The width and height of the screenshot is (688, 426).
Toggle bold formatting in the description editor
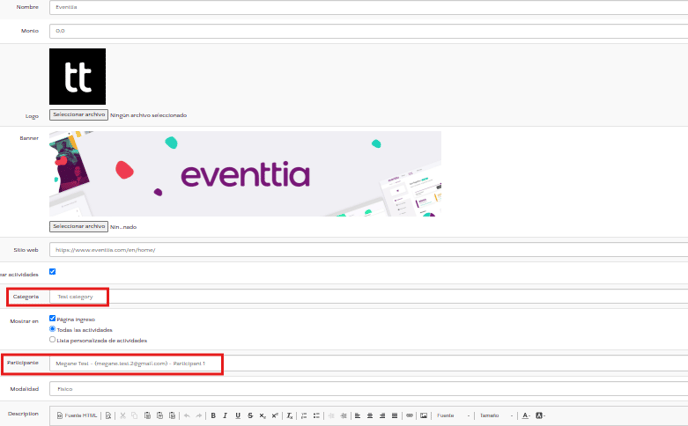(x=213, y=414)
